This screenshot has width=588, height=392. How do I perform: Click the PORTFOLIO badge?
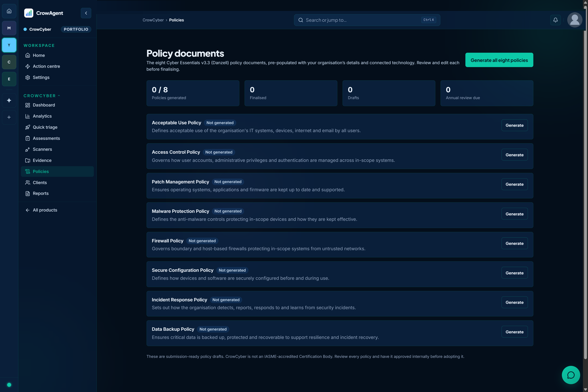[76, 29]
